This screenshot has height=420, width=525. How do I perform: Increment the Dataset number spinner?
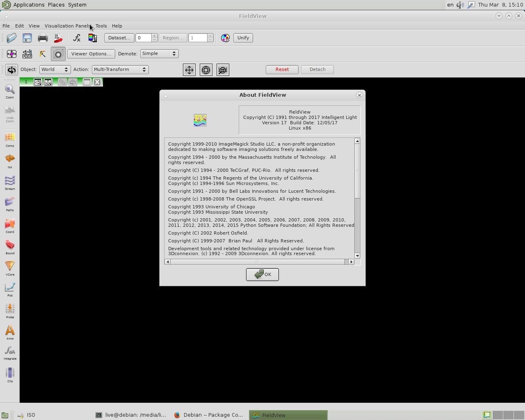pyautogui.click(x=154, y=36)
